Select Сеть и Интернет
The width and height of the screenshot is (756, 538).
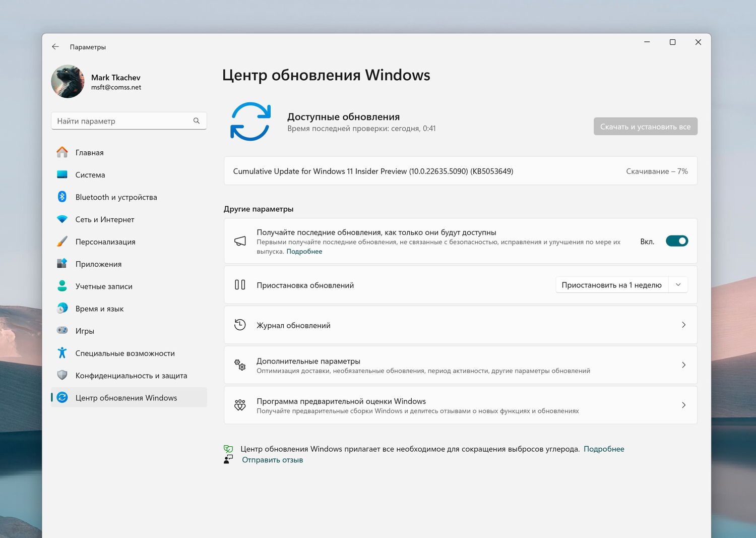click(x=129, y=219)
